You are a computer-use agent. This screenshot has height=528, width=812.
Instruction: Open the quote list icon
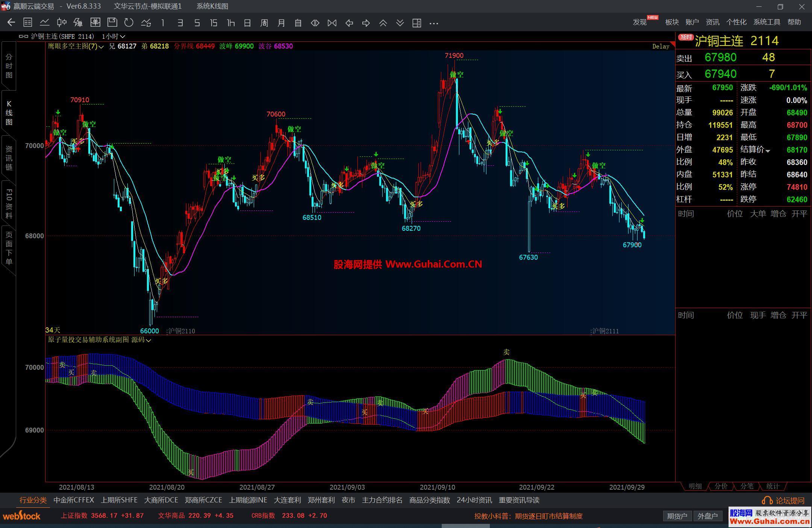27,23
